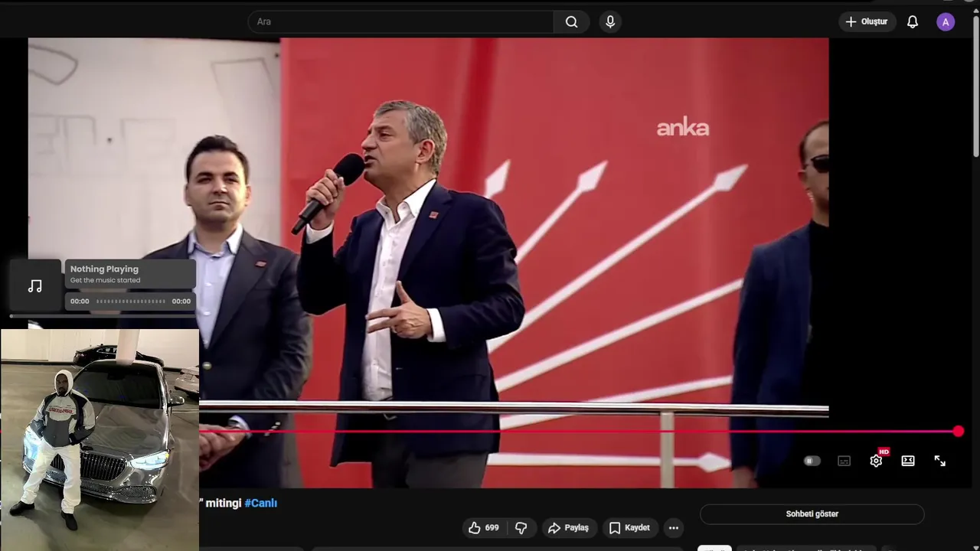This screenshot has height=551, width=980.
Task: Click Sohbeti göster to show chat
Action: pos(812,514)
